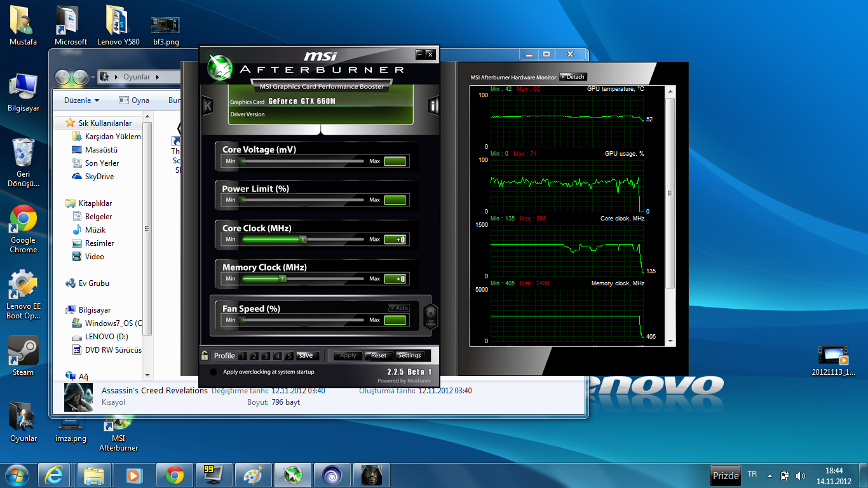Viewport: 868px width, 488px height.
Task: Click the Apply button in Afterburner
Action: click(x=348, y=356)
